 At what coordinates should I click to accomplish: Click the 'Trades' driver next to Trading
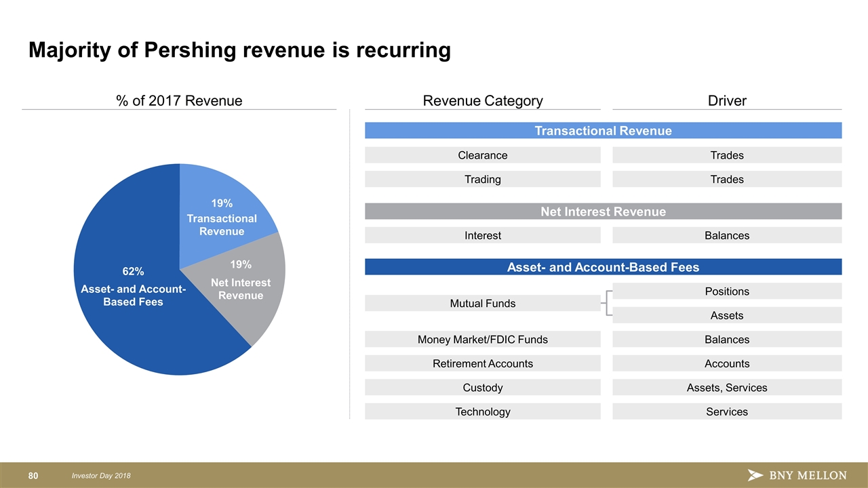(x=727, y=180)
